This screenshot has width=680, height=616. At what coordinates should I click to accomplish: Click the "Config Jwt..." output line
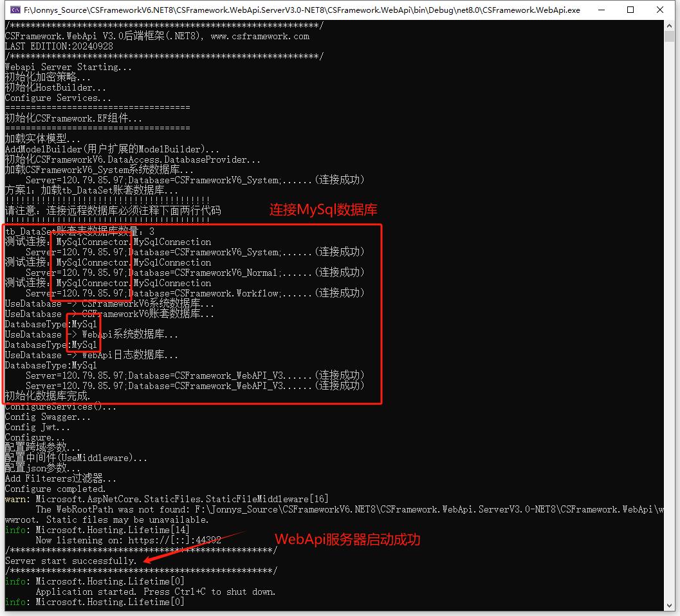[37, 427]
